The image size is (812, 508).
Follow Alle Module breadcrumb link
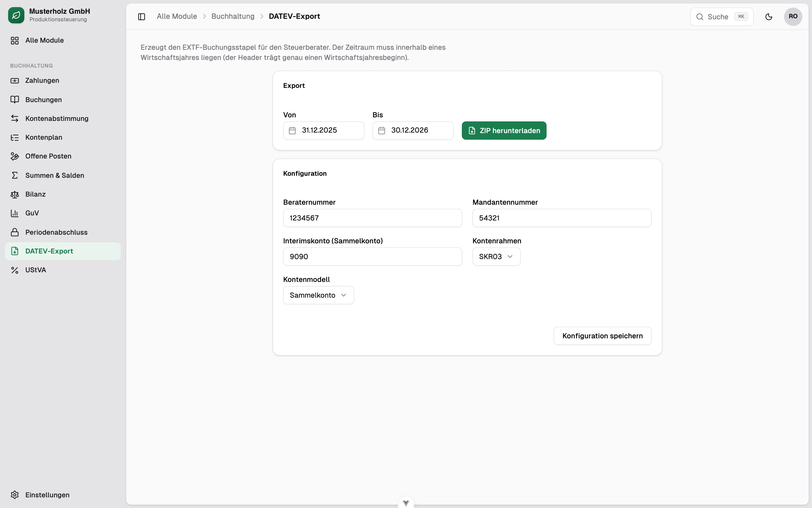pyautogui.click(x=177, y=17)
